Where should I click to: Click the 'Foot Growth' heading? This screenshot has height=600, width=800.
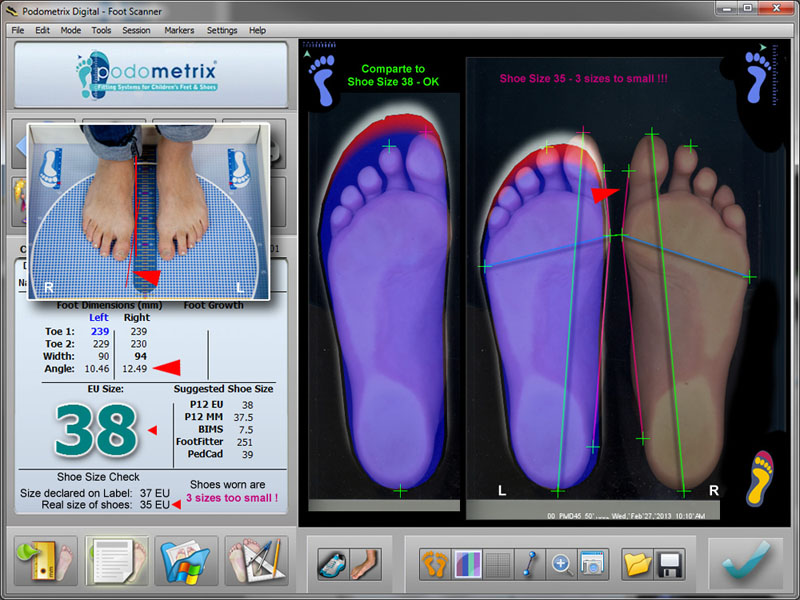(x=214, y=305)
